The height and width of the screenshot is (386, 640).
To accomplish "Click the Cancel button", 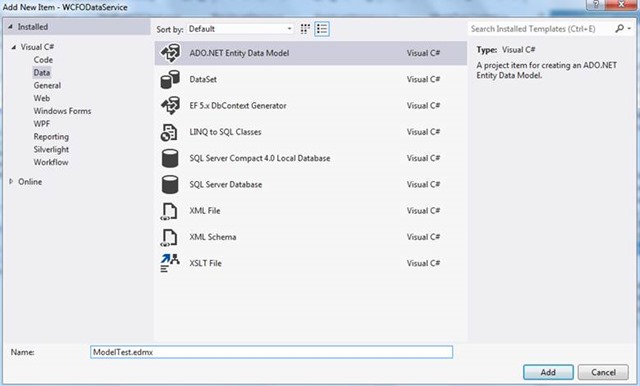I will [x=603, y=372].
